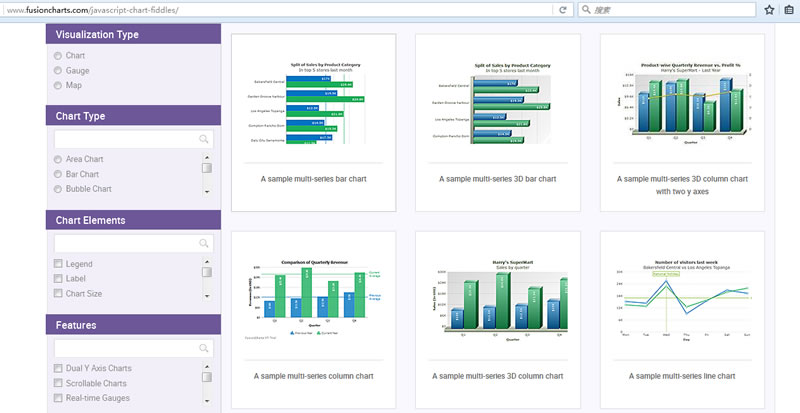Screen dimensions: 800x413
Task: Click the search magnifier in browser search box
Action: coord(585,10)
